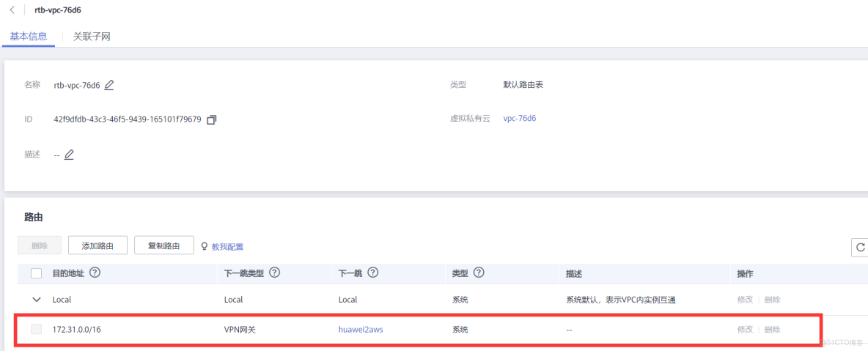Switch to the 关联子网 tab
Screen dimensions: 868x351
coord(92,36)
